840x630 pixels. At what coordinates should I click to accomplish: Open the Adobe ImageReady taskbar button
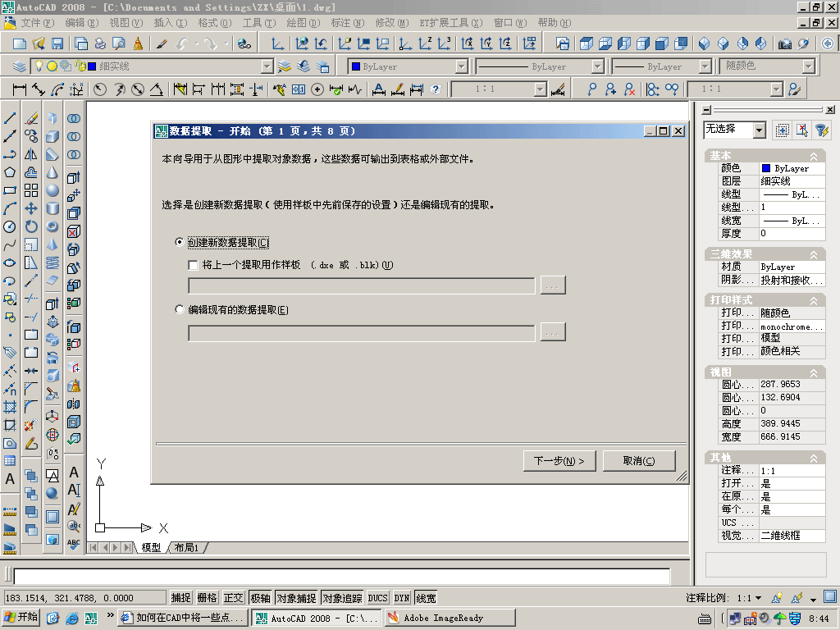tap(450, 618)
